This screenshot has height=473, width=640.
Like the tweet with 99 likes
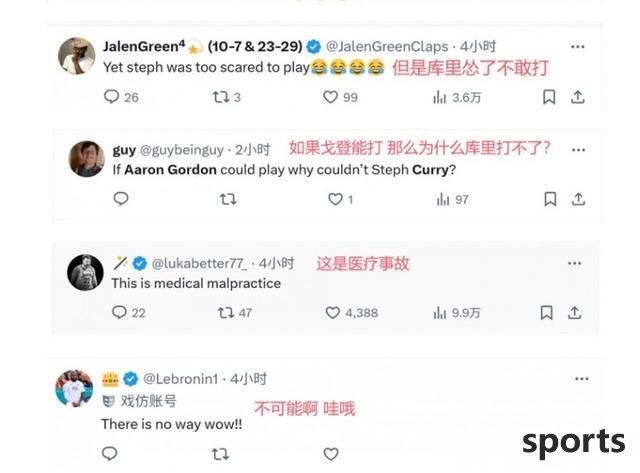pyautogui.click(x=330, y=97)
